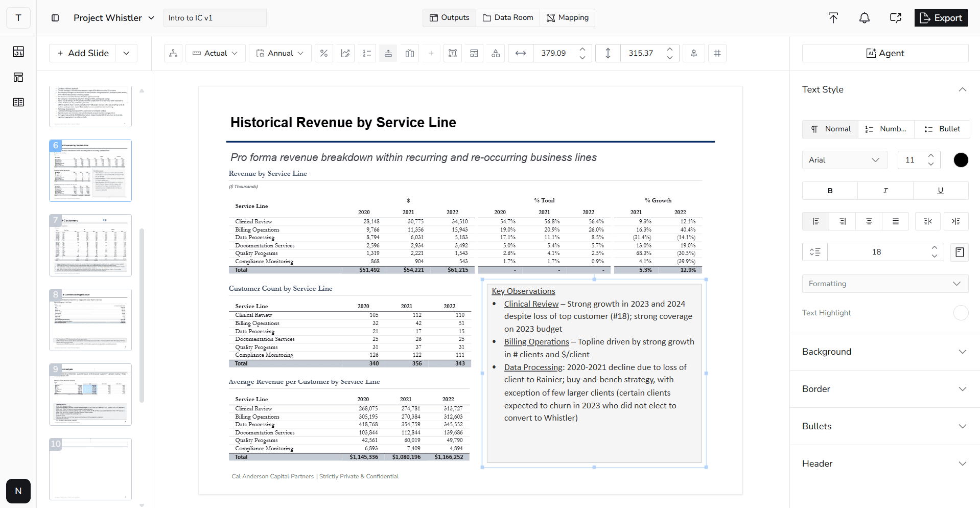Image resolution: width=980 pixels, height=508 pixels.
Task: Toggle bold formatting in Text Style panel
Action: 830,190
